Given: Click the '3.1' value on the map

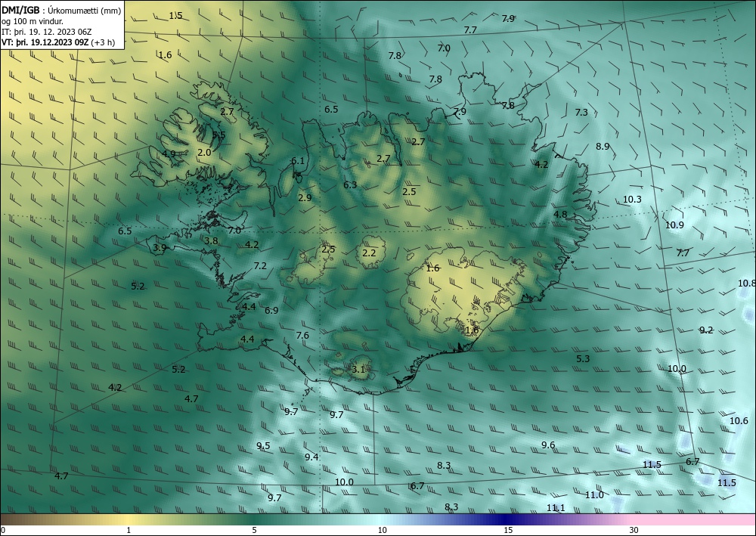Looking at the screenshot, I should 358,370.
